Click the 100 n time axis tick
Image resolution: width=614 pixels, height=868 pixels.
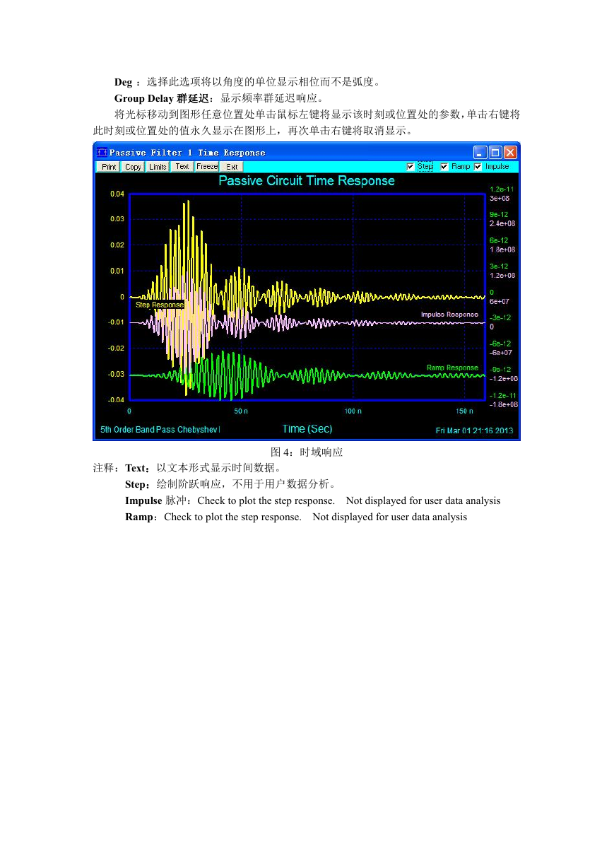[353, 411]
